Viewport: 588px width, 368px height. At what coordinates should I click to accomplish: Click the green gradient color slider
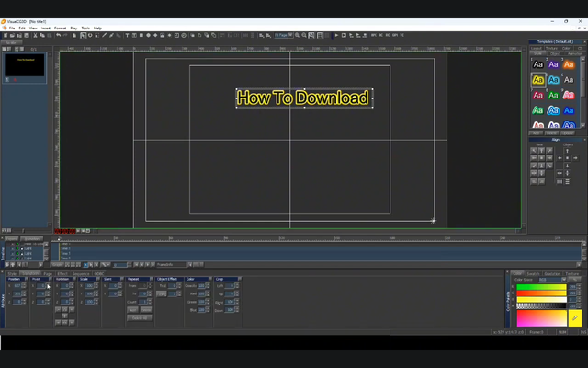pos(541,287)
